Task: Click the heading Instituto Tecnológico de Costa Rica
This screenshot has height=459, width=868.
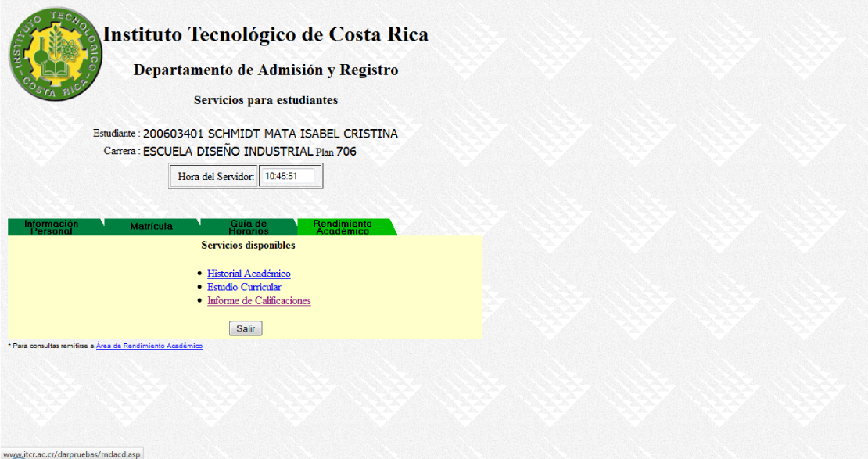Action: pos(266,34)
